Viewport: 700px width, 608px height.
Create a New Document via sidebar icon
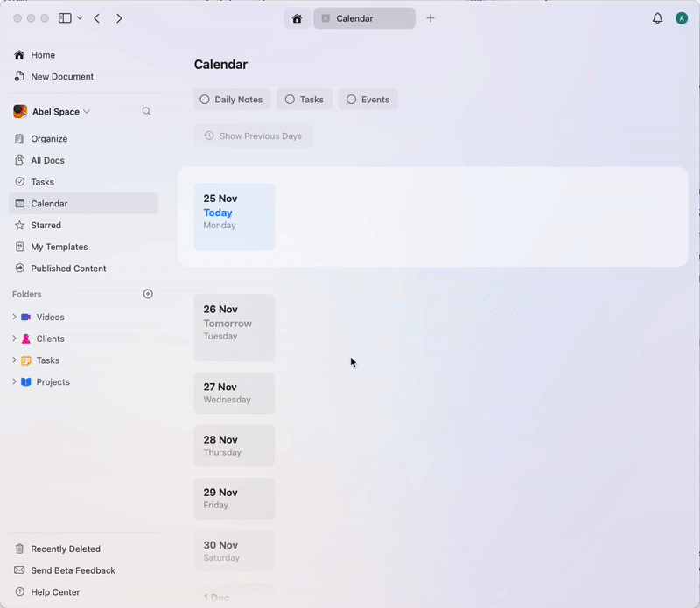coord(59,76)
